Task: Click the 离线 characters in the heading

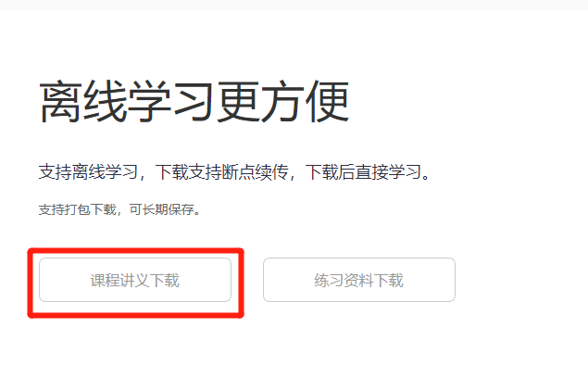Action: click(x=82, y=102)
